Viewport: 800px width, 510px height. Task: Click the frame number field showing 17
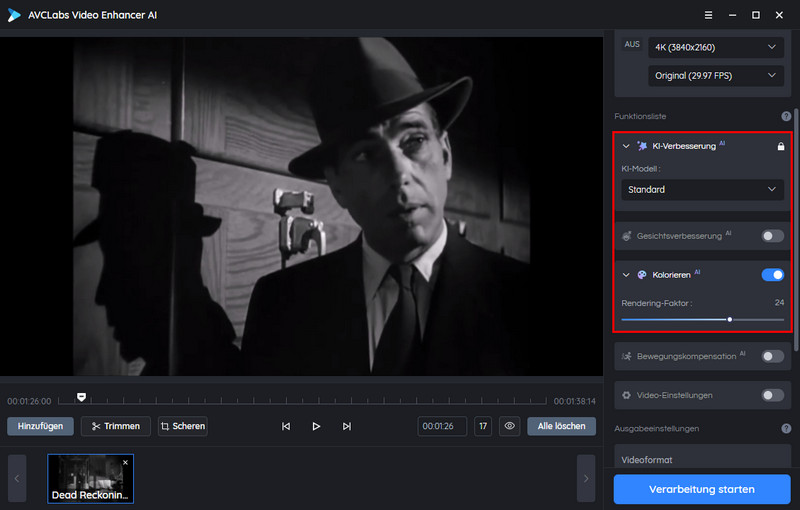tap(483, 426)
